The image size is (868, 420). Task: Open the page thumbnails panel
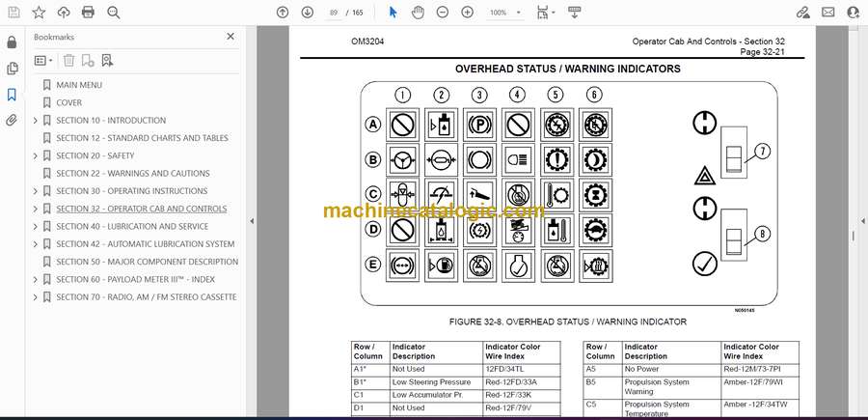pos(12,69)
